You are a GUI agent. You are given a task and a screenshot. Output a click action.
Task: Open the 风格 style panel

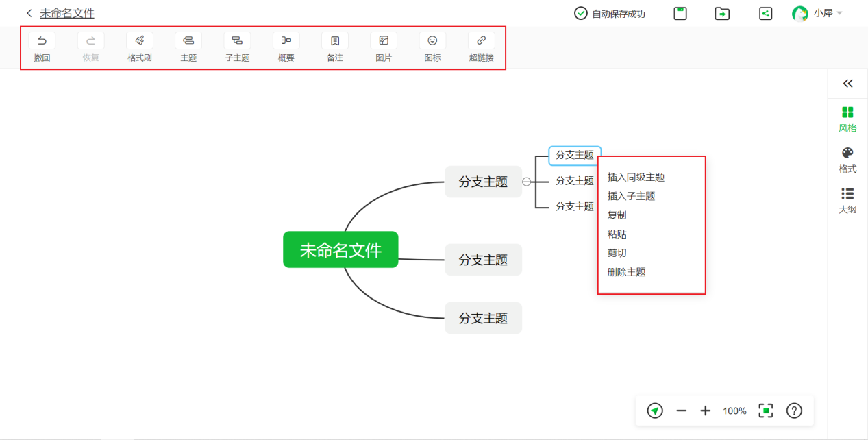tap(847, 118)
